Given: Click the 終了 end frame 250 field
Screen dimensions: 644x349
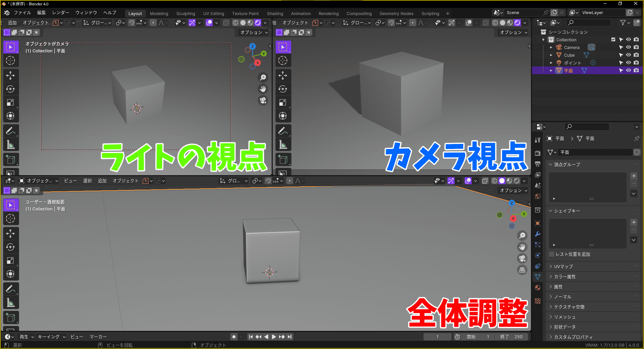Looking at the screenshot, I should coord(512,337).
